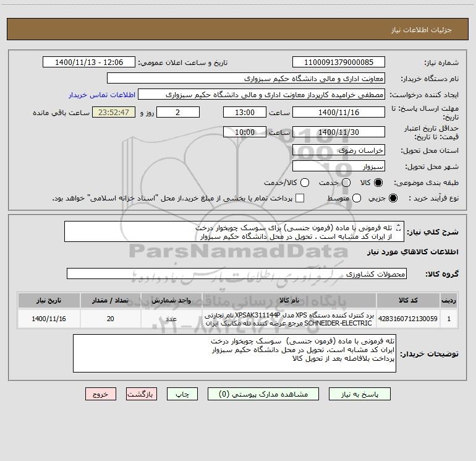
Task: Click the 10:00 validity time field
Action: (245, 132)
